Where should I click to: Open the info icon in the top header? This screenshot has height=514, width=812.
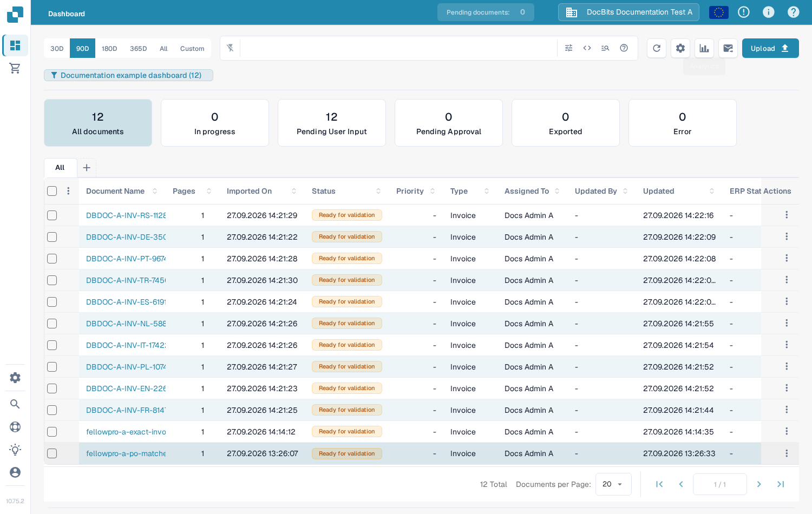(x=769, y=12)
